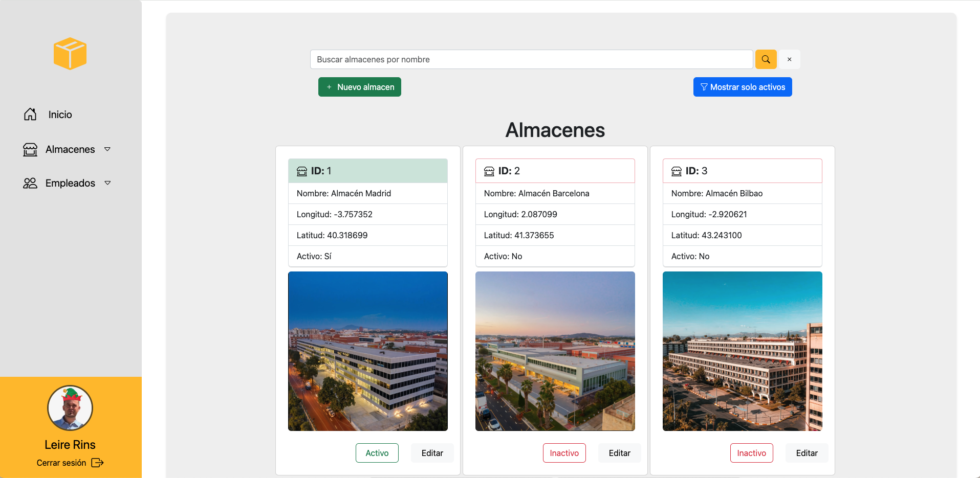980x478 pixels.
Task: Click the store icon in ID: 2 header
Action: (x=489, y=171)
